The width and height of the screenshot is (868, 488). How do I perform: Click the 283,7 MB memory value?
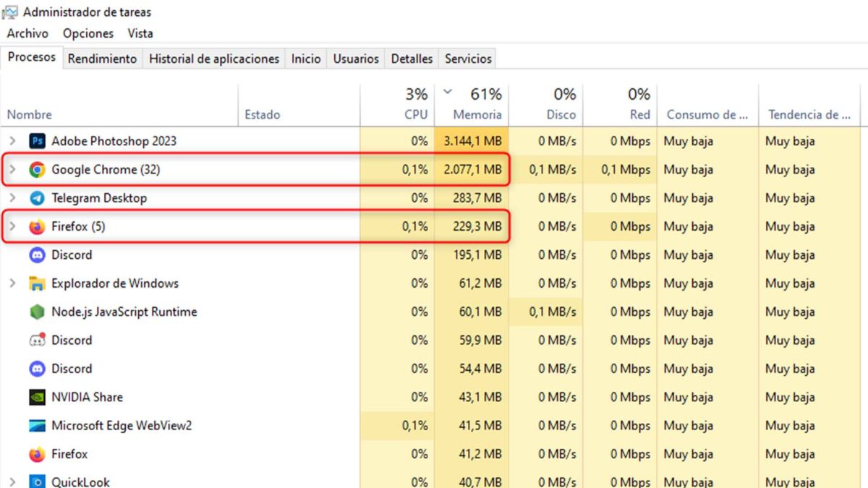[477, 198]
